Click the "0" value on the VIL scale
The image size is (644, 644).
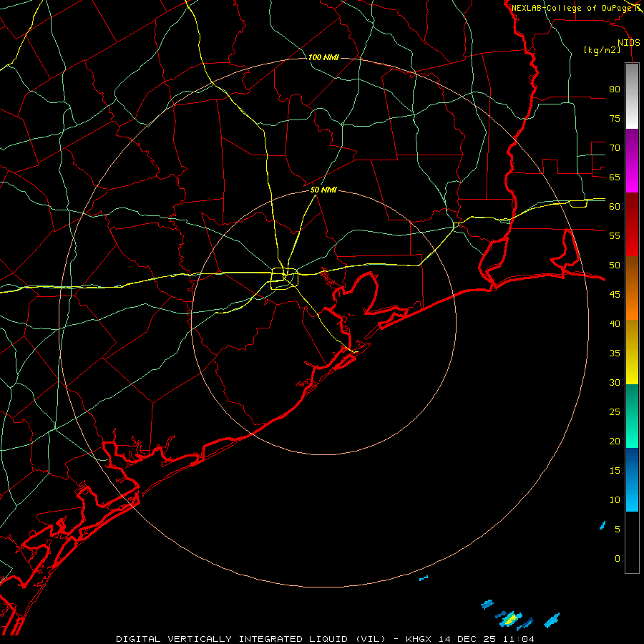pyautogui.click(x=618, y=559)
